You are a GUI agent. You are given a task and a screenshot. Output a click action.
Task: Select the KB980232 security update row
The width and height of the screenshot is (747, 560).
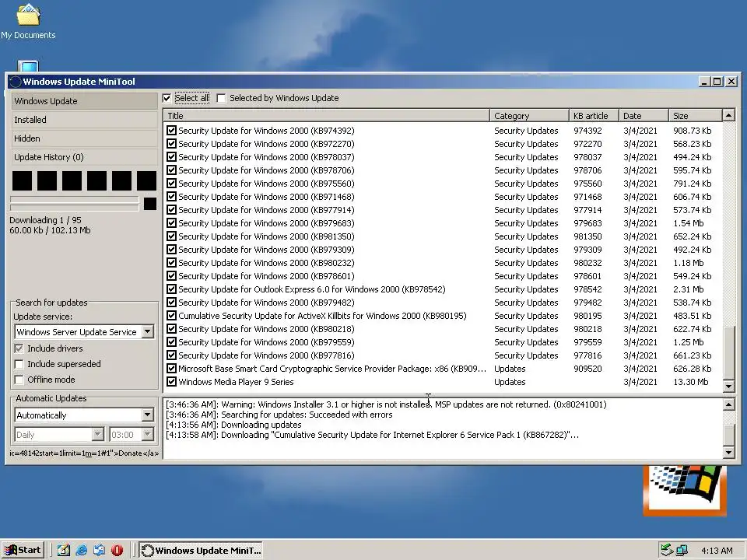[443, 263]
